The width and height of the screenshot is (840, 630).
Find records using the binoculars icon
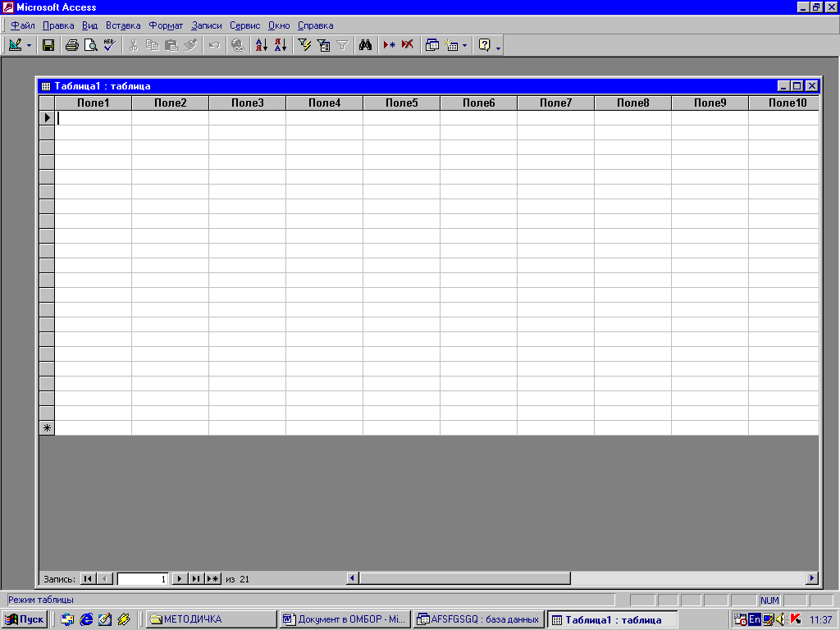tap(366, 45)
